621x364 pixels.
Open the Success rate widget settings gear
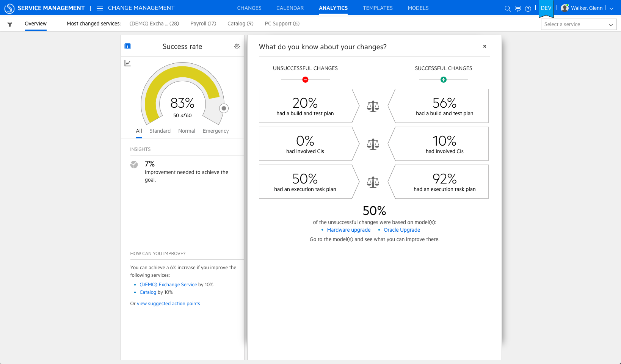[237, 46]
